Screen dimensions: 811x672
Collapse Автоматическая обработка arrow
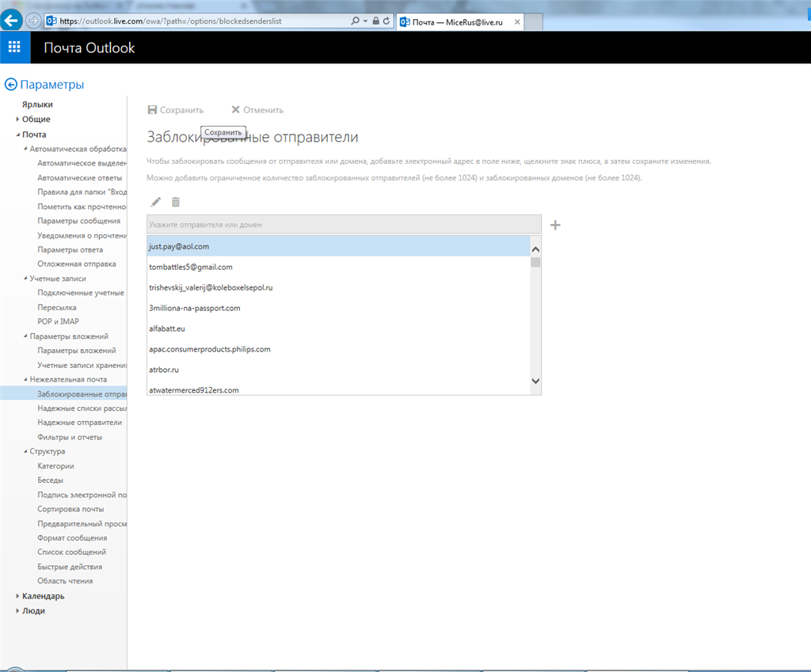point(25,149)
